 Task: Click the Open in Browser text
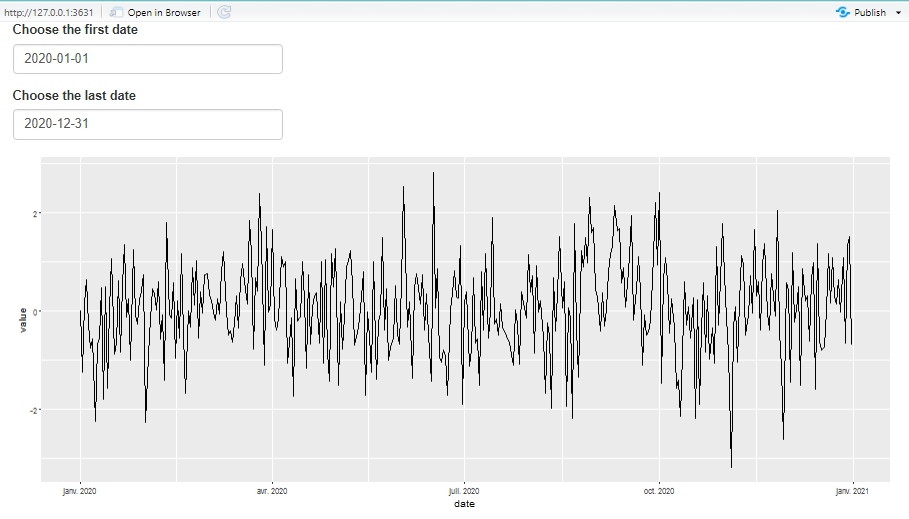pyautogui.click(x=163, y=12)
